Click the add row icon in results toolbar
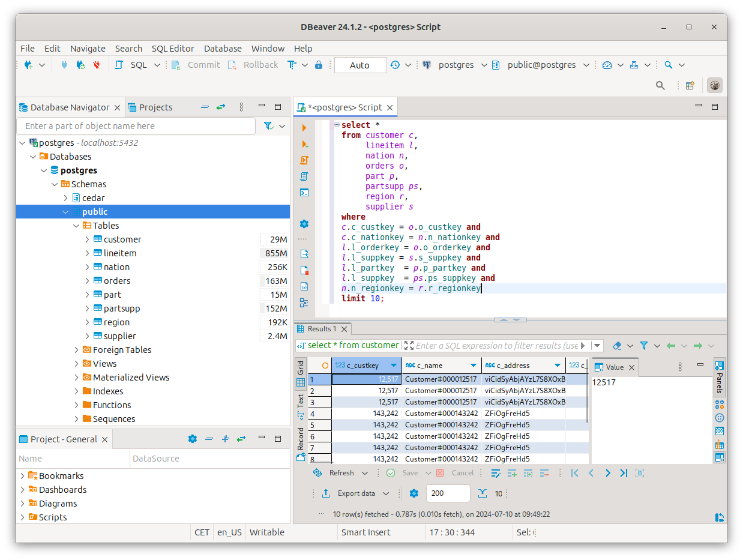 [x=512, y=473]
